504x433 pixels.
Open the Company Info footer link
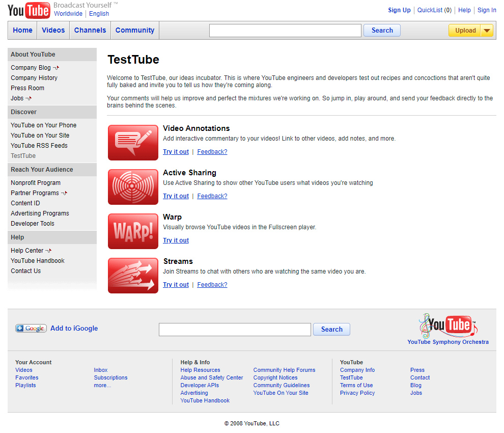(357, 370)
